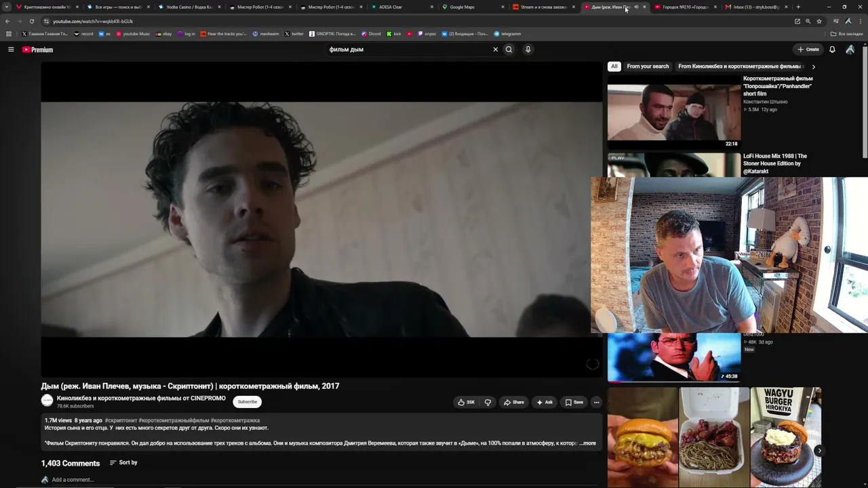Open a new browser tab
This screenshot has height=488, width=868.
coord(798,7)
